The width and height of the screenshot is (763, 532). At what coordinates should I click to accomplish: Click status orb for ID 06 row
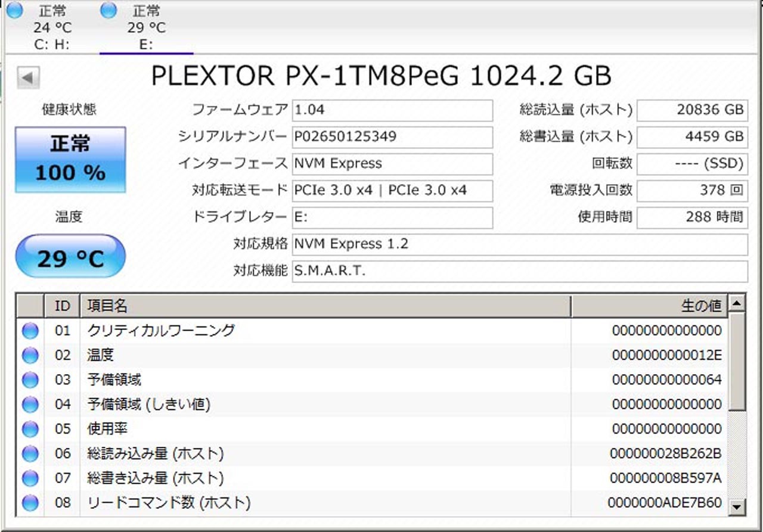pyautogui.click(x=30, y=454)
